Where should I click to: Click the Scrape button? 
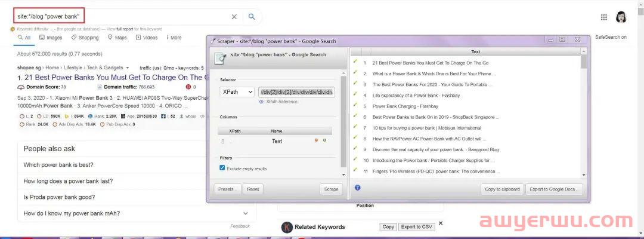click(x=331, y=189)
